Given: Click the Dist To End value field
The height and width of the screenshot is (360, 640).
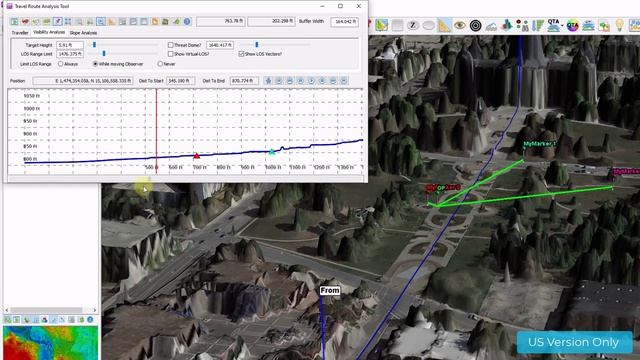Looking at the screenshot, I should pos(244,81).
